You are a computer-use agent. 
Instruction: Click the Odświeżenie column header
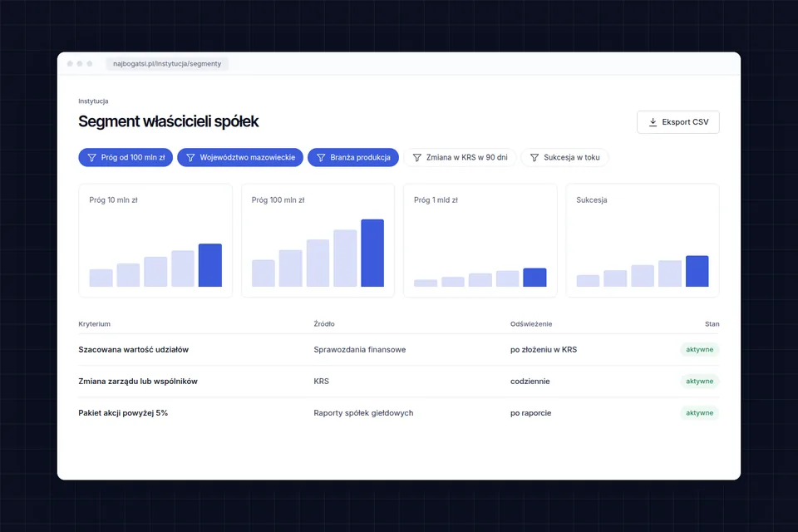tap(531, 324)
